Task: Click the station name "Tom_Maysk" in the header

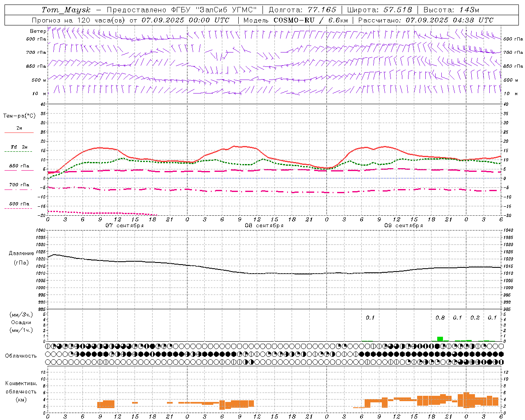Action: click(66, 10)
